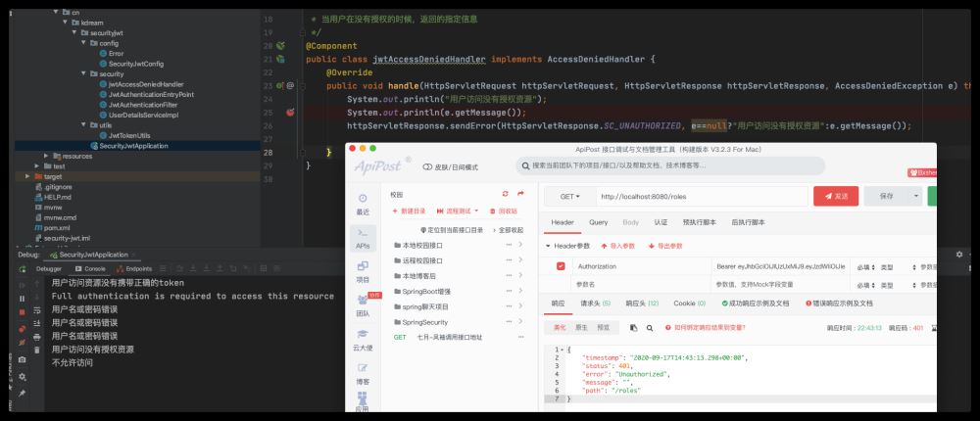
Task: Click 如何绑定响应结果到变量 help link
Action: point(705,327)
